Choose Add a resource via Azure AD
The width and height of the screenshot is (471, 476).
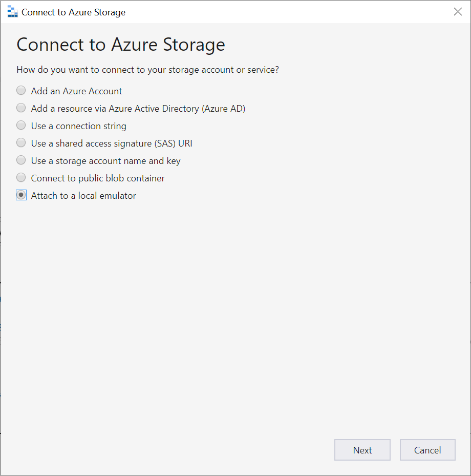21,108
